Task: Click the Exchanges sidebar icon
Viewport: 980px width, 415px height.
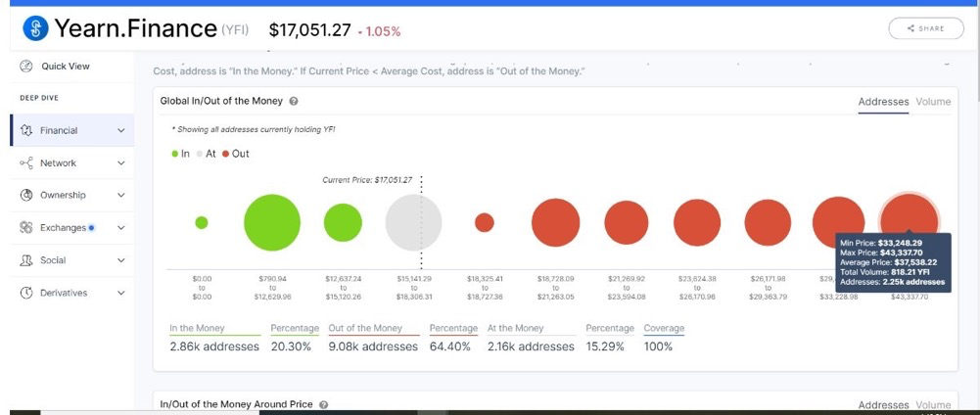Action: coord(26,228)
